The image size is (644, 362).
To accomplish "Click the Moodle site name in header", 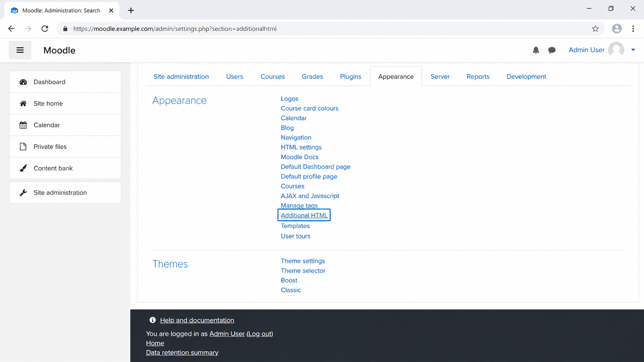I will tap(59, 50).
